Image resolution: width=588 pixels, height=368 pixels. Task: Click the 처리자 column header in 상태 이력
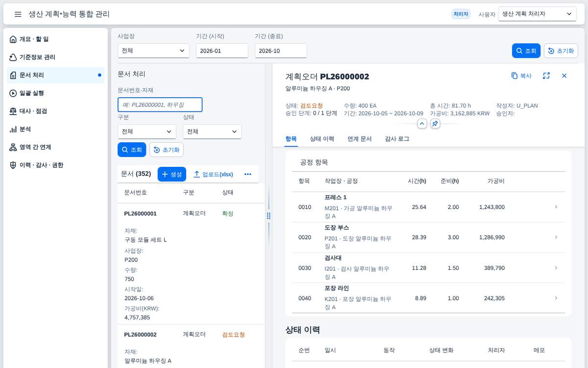[x=496, y=350]
